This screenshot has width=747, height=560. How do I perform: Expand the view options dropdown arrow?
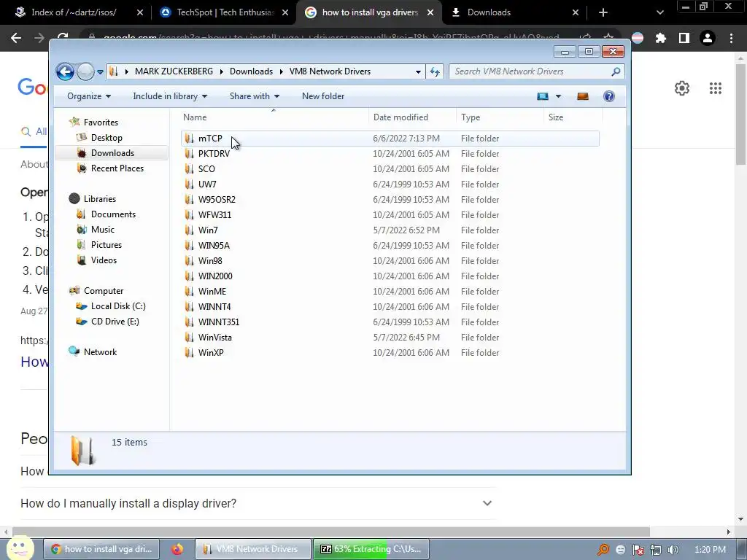click(558, 96)
